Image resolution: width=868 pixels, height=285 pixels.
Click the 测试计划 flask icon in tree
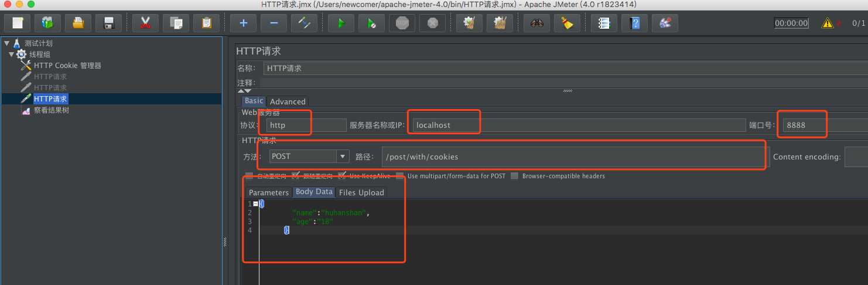[x=16, y=43]
